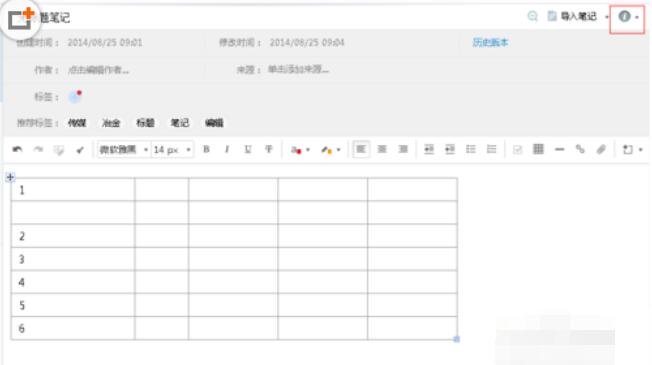652x365 pixels.
Task: Toggle strikethrough formatting
Action: click(x=269, y=149)
